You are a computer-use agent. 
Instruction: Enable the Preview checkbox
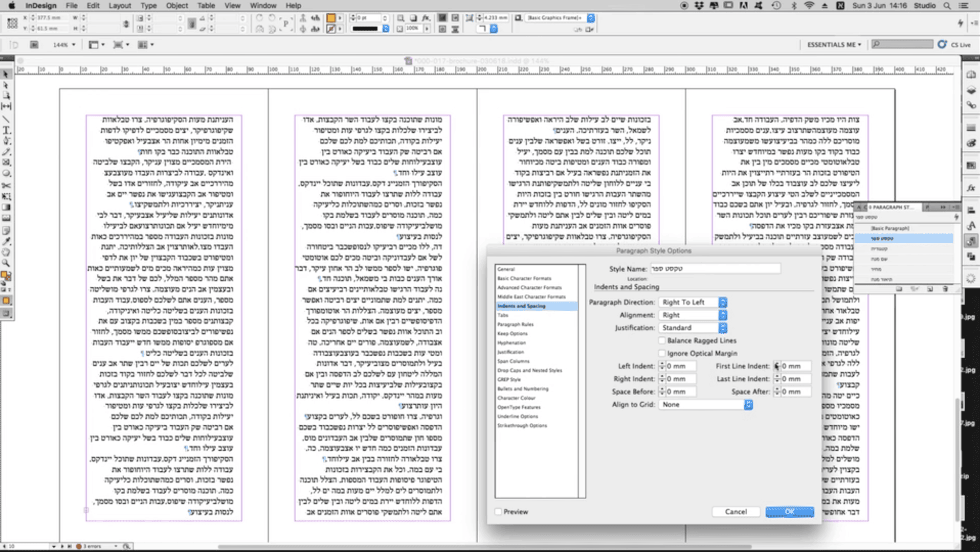click(x=498, y=512)
